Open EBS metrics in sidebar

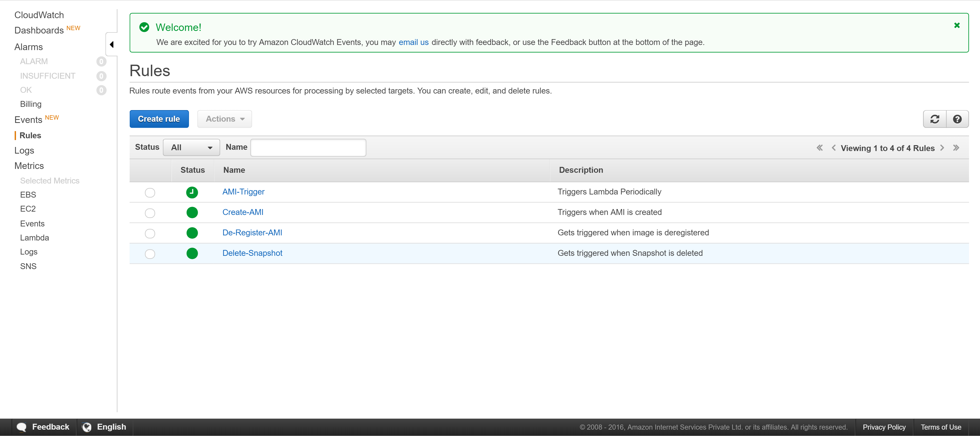point(28,195)
